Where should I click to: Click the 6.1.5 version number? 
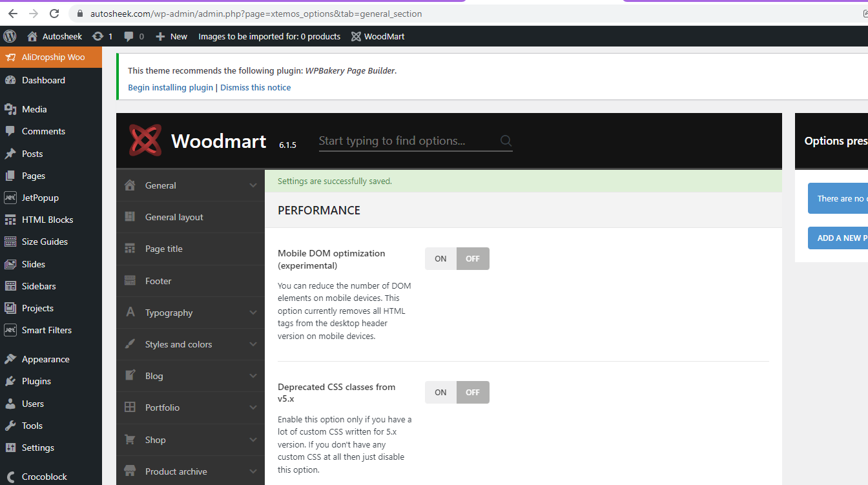coord(287,145)
